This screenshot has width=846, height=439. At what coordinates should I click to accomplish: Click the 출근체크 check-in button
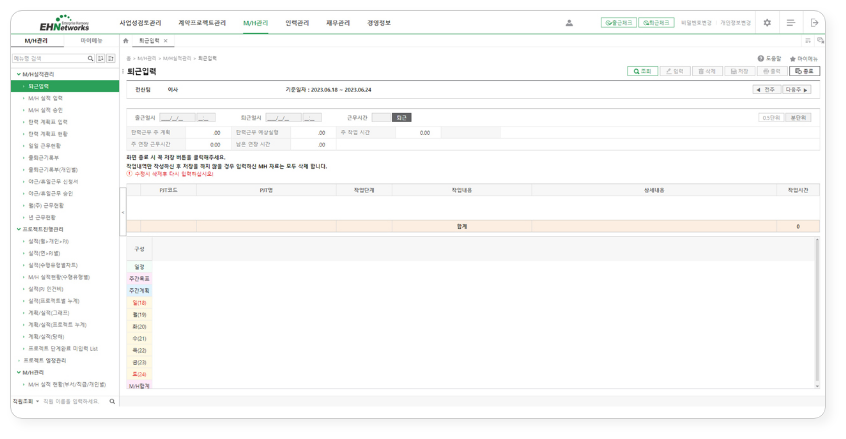pos(619,22)
